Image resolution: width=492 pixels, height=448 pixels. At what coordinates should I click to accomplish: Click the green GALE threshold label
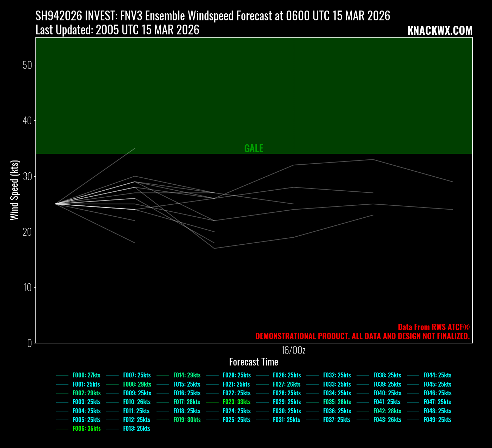254,149
